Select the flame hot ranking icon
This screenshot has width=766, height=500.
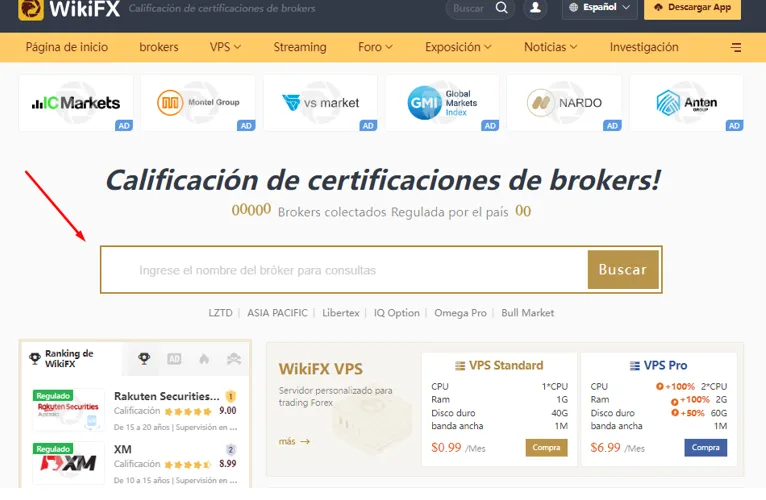[x=204, y=359]
